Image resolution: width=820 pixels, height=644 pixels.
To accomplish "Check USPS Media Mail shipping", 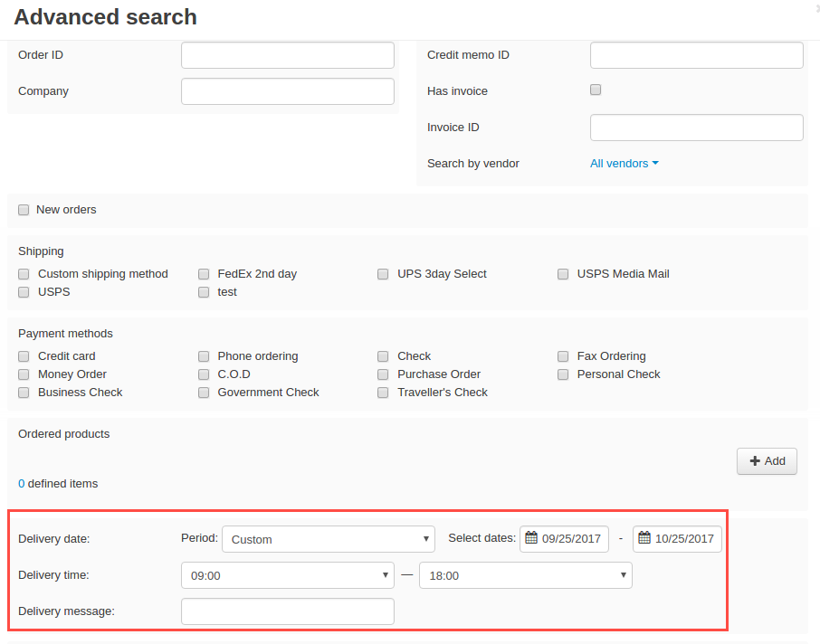I will point(563,274).
